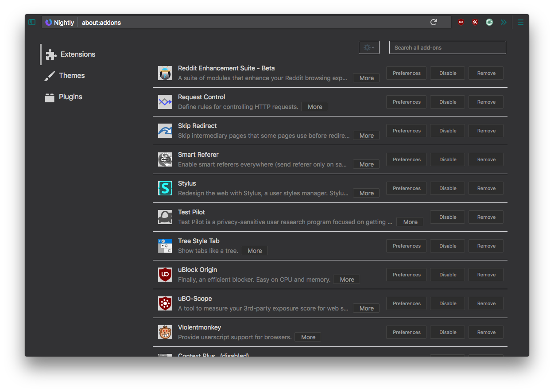
Task: Disable the Test Pilot extension
Action: click(x=448, y=217)
